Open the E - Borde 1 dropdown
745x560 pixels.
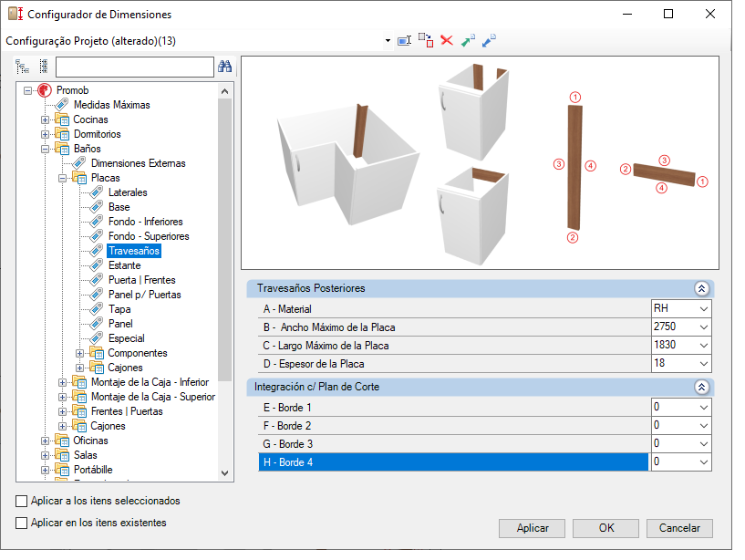(704, 408)
